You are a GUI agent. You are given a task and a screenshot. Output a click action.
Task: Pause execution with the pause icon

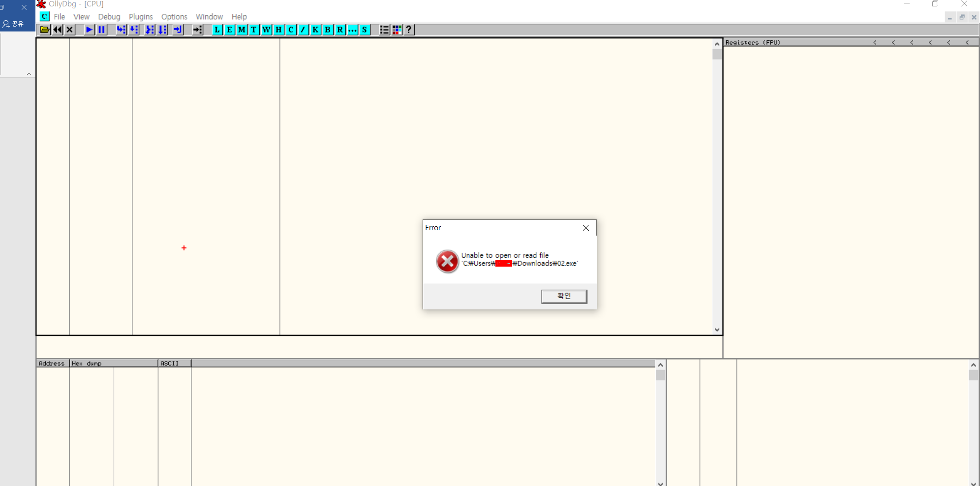[x=101, y=30]
